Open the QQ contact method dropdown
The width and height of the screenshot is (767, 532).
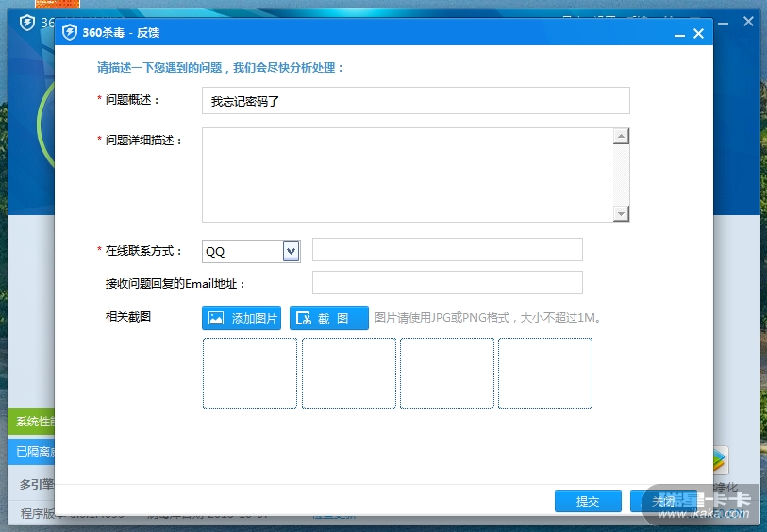coord(292,251)
